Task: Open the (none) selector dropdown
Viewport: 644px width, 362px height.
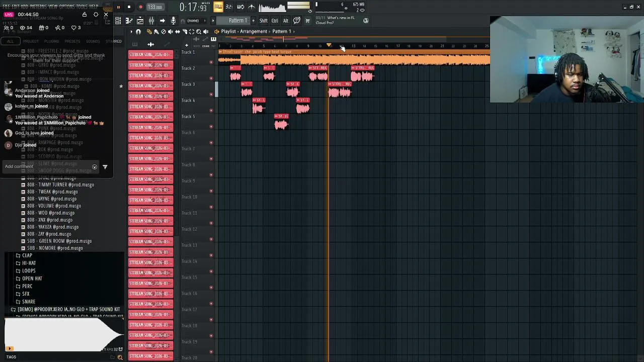Action: (x=197, y=21)
